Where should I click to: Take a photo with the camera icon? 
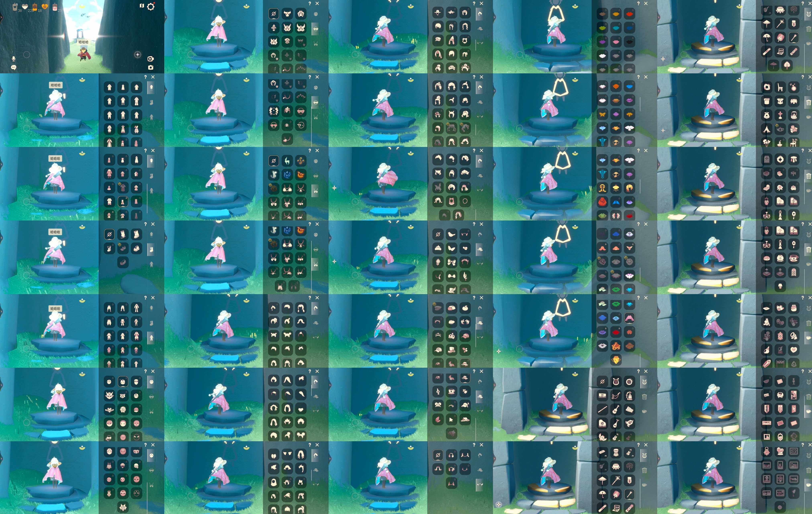pos(151,67)
